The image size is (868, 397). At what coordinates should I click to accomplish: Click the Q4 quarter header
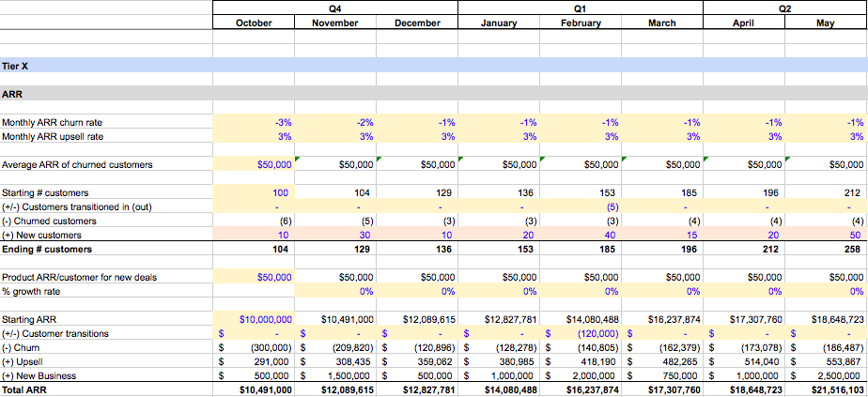335,8
